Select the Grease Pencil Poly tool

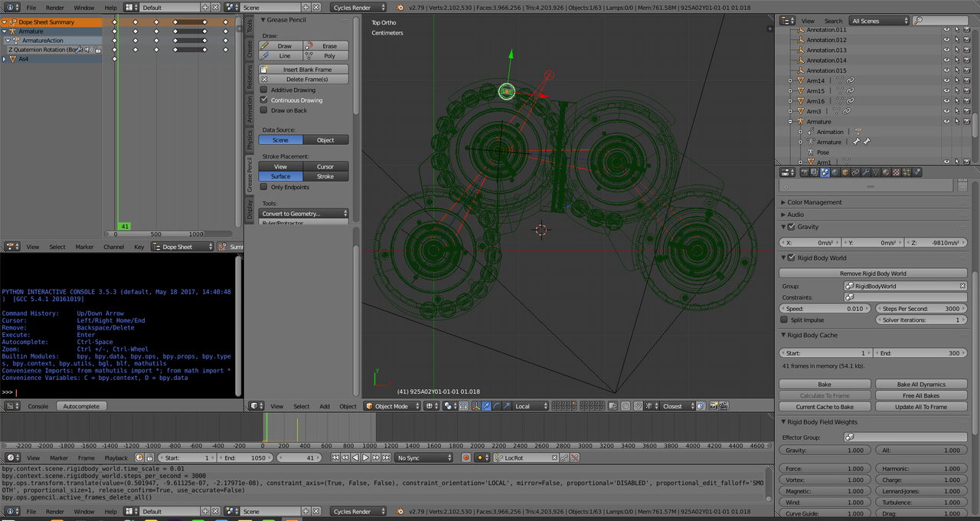pos(325,56)
